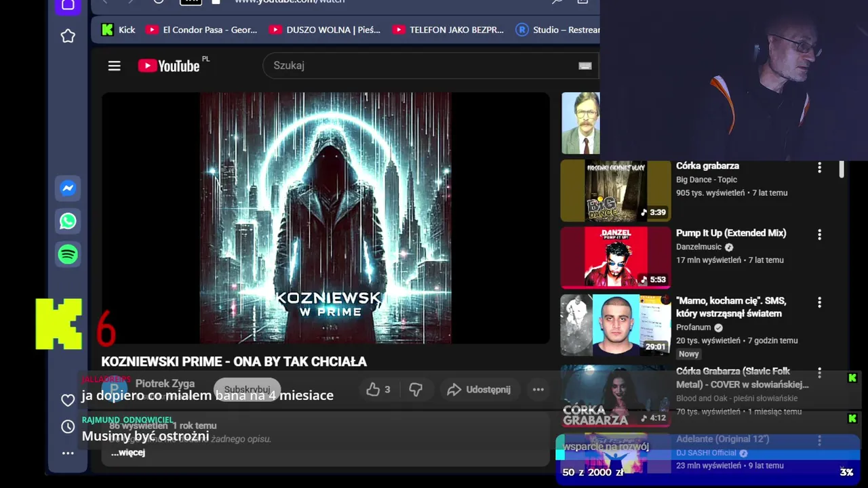This screenshot has width=868, height=488.
Task: Open Córka Grabarza Slavic Folk Metal thumbnail
Action: pyautogui.click(x=616, y=396)
